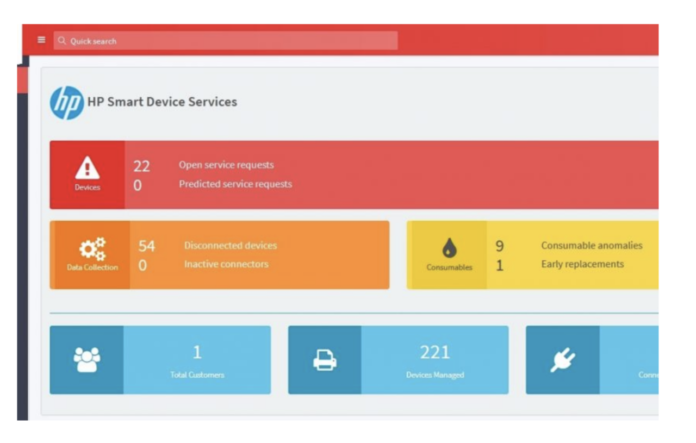The height and width of the screenshot is (443, 696).
Task: Open the Predicted service requests link
Action: point(235,184)
